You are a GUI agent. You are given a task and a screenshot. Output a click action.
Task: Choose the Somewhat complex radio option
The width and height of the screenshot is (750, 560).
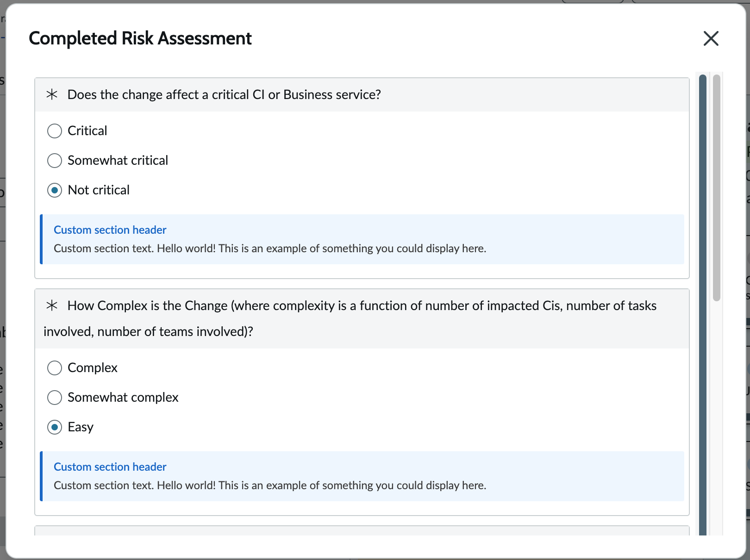(x=55, y=398)
